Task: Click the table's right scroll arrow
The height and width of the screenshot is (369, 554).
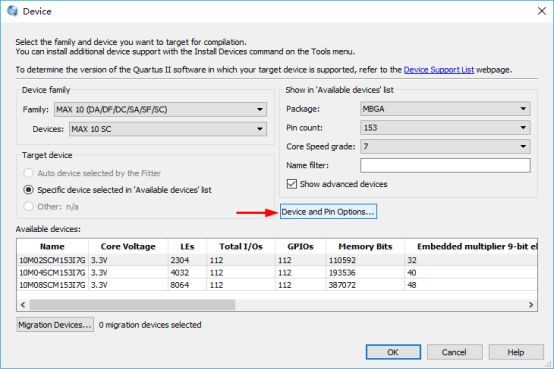Action: pos(531,305)
